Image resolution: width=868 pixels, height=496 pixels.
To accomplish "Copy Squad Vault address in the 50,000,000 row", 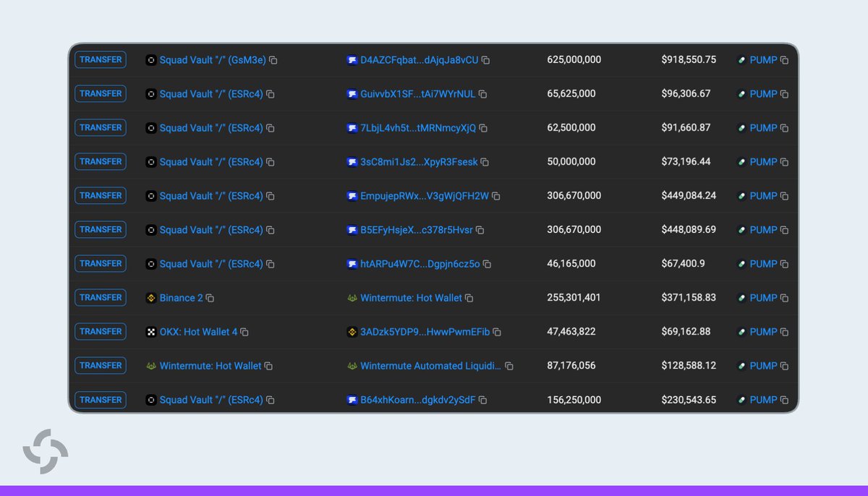I will pyautogui.click(x=271, y=162).
